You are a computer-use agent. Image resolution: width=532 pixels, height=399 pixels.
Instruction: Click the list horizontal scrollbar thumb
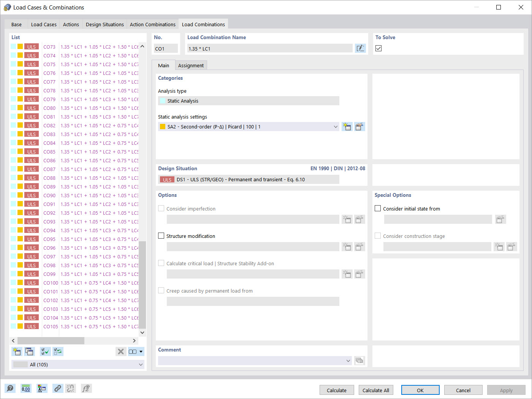(51, 340)
